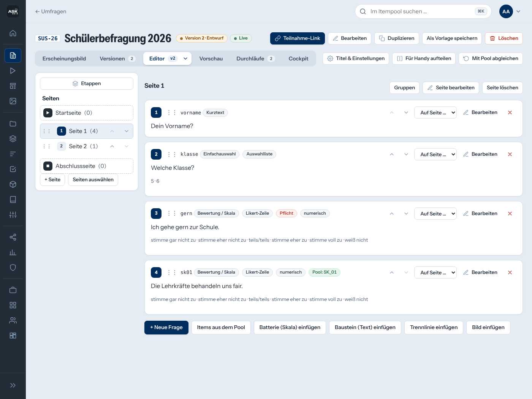The image size is (532, 399).
Task: Open the play icon in sidebar
Action: coord(13,71)
